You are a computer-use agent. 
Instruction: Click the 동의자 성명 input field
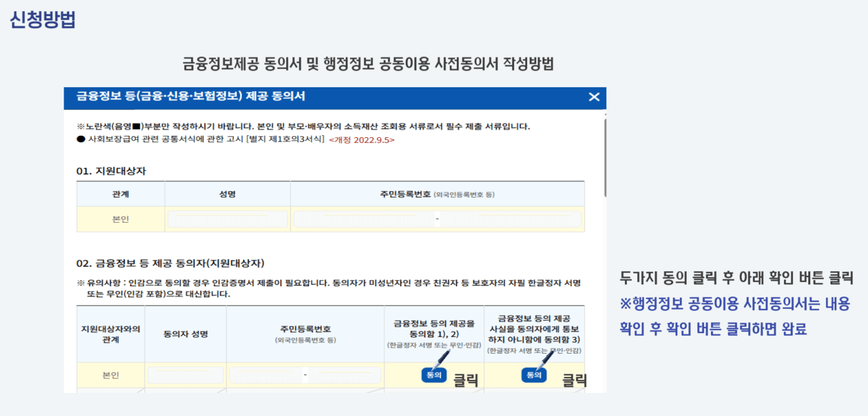pos(185,374)
